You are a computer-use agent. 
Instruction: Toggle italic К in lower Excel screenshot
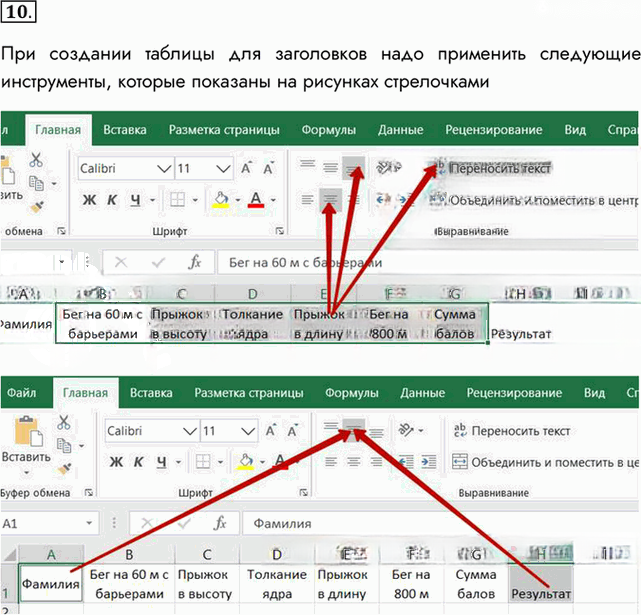pyautogui.click(x=139, y=462)
